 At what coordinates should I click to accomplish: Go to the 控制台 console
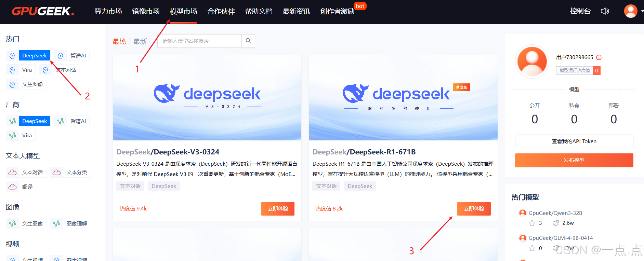(x=580, y=11)
